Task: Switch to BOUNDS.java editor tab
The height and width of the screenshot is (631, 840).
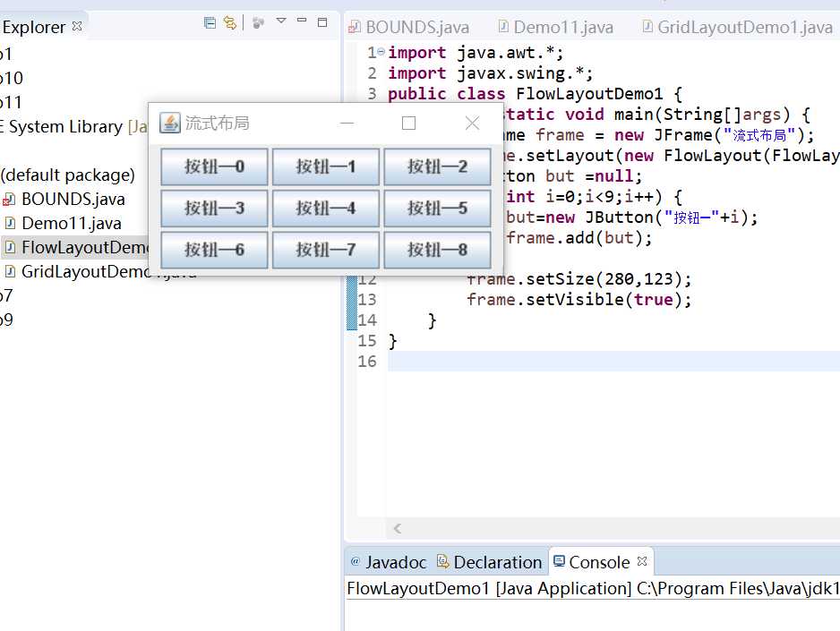Action: (408, 27)
